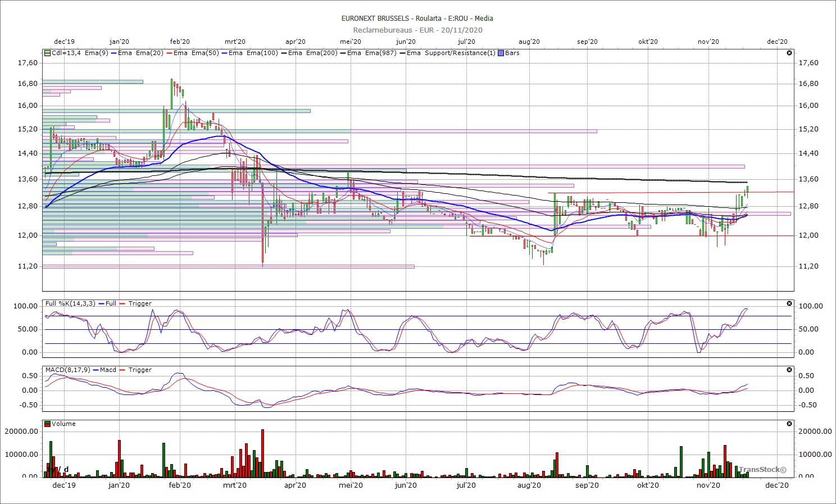Click feb'20 on the date axis above chart

[180, 42]
